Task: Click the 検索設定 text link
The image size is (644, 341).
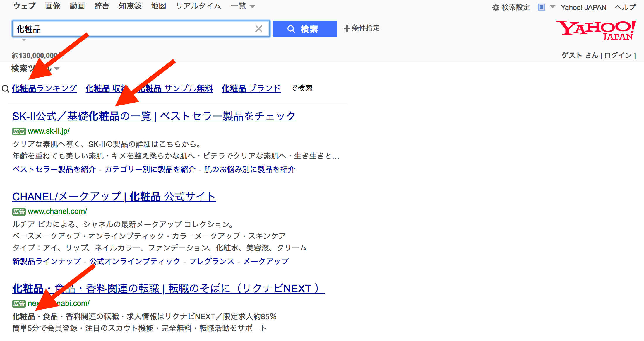Action: (516, 7)
